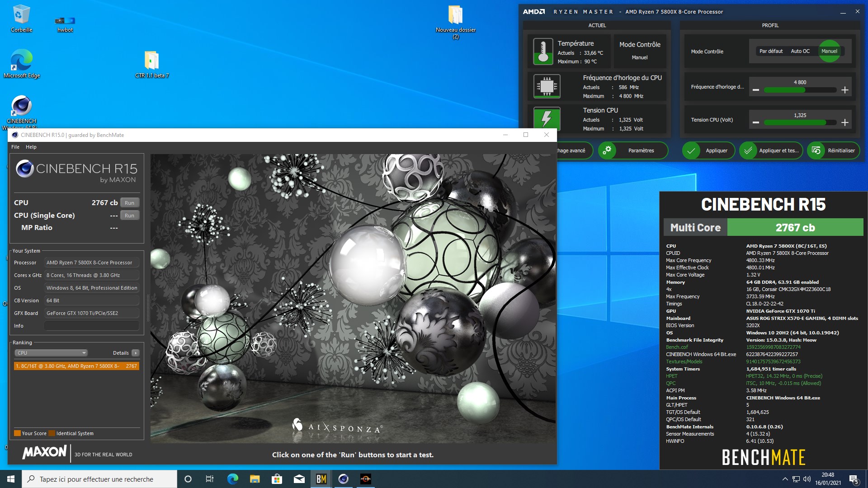Screen dimensions: 868x488
Task: Maximize the Cinebench R15 window
Action: 526,135
